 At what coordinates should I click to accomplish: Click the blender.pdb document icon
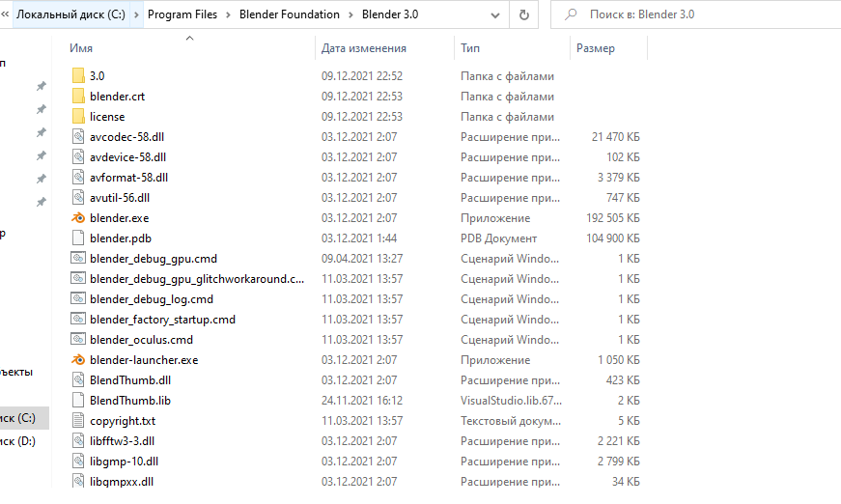(78, 238)
